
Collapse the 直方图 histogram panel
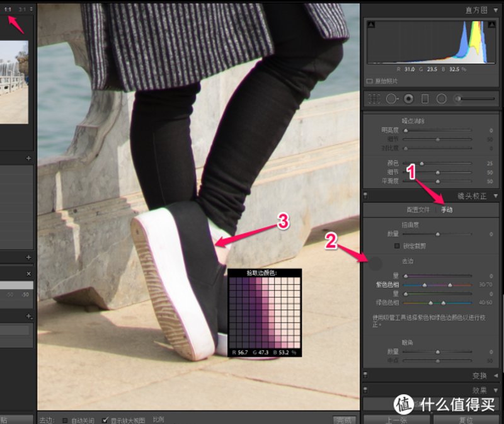(496, 10)
